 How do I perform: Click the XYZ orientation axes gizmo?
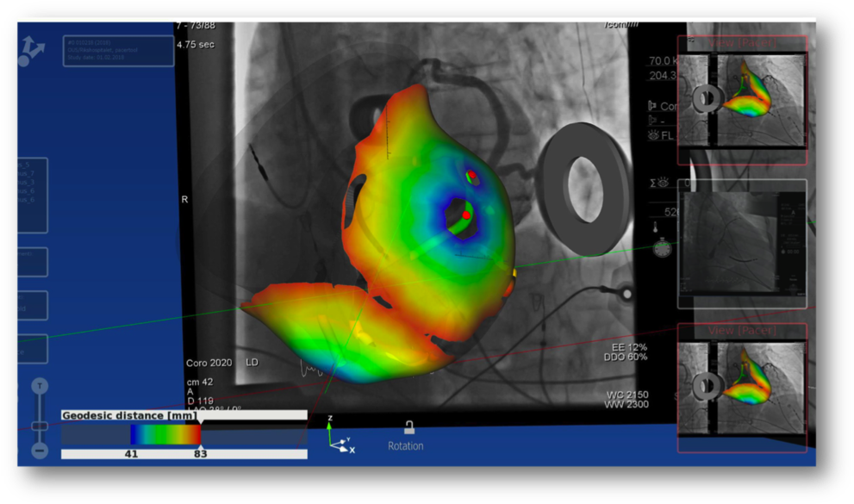click(x=340, y=437)
